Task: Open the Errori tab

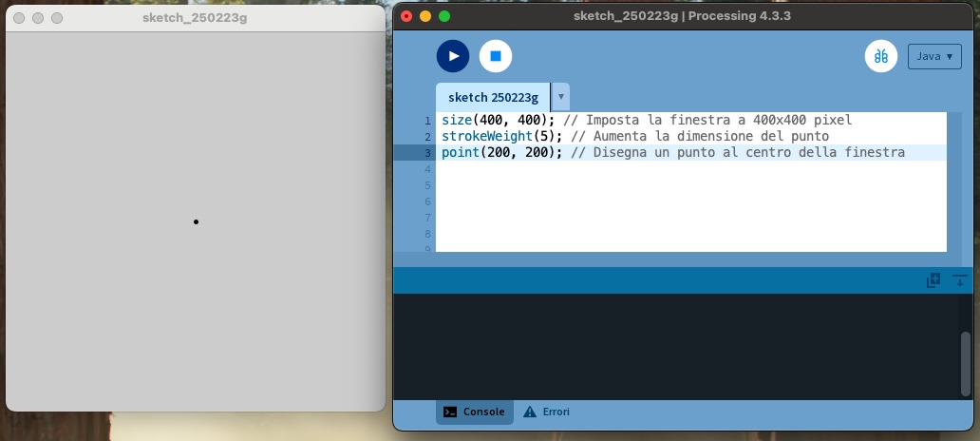Action: (x=547, y=412)
